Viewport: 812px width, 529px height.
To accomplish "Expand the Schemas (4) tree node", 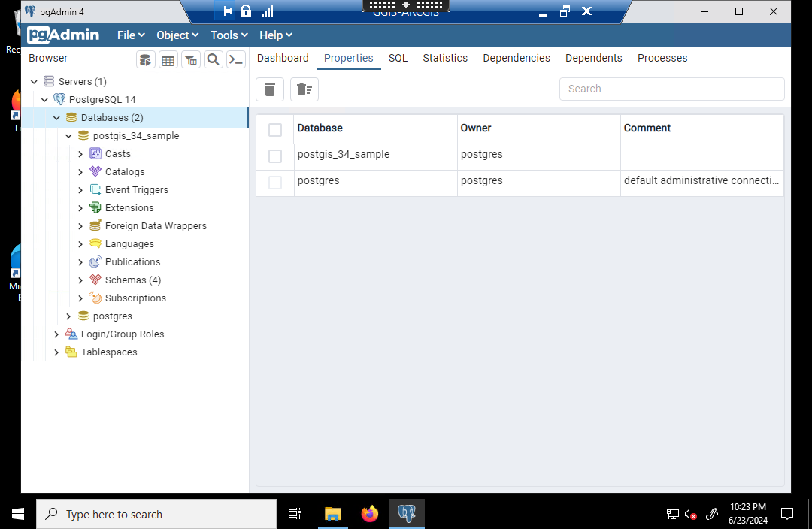I will [x=80, y=280].
